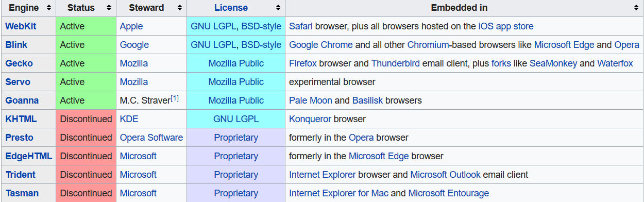Follow the Apple steward link
The height and width of the screenshot is (202, 644).
(131, 26)
